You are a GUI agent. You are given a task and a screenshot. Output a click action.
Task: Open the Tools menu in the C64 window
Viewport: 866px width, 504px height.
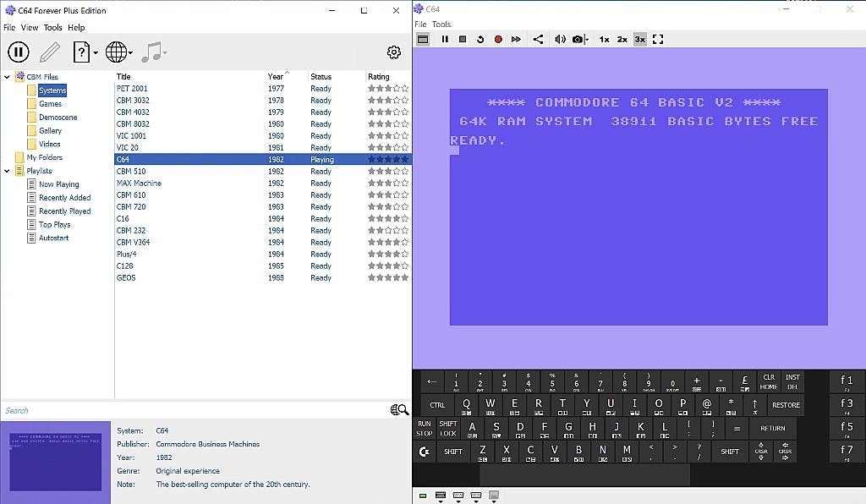point(441,25)
